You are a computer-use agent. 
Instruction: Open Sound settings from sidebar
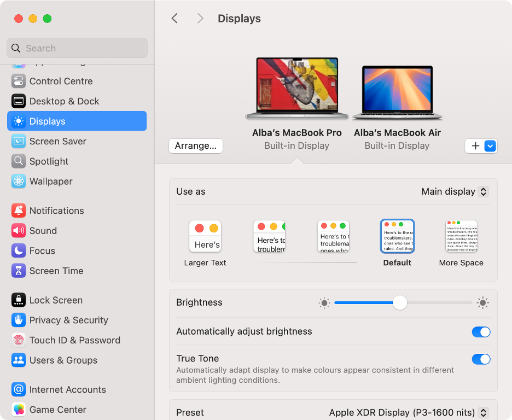(43, 231)
